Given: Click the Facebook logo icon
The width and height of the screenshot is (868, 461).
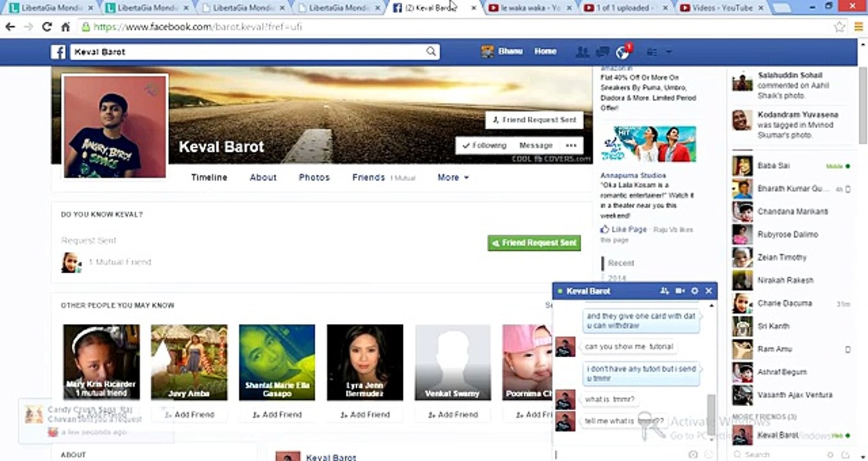Looking at the screenshot, I should 58,52.
